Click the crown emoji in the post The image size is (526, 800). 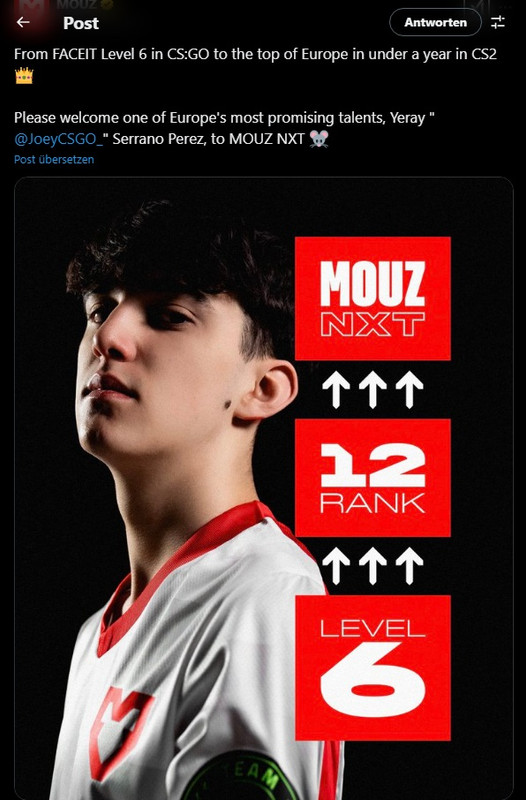pyautogui.click(x=23, y=76)
